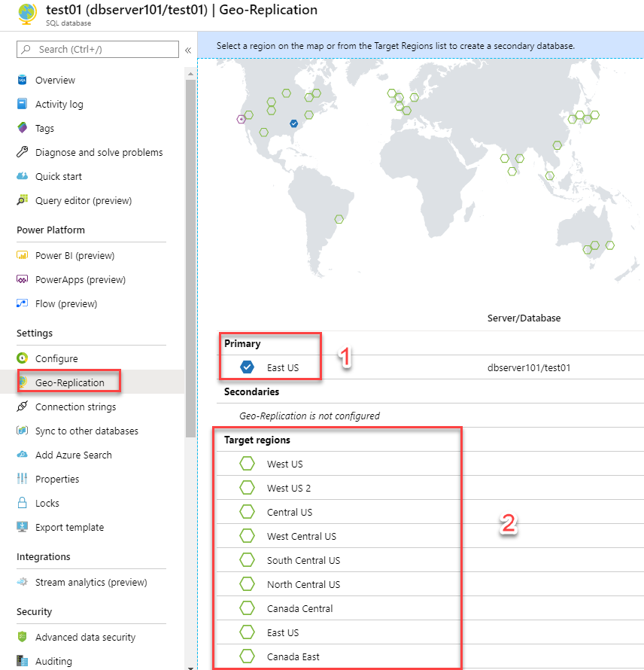
Task: Click the Tags icon
Action: pos(23,128)
